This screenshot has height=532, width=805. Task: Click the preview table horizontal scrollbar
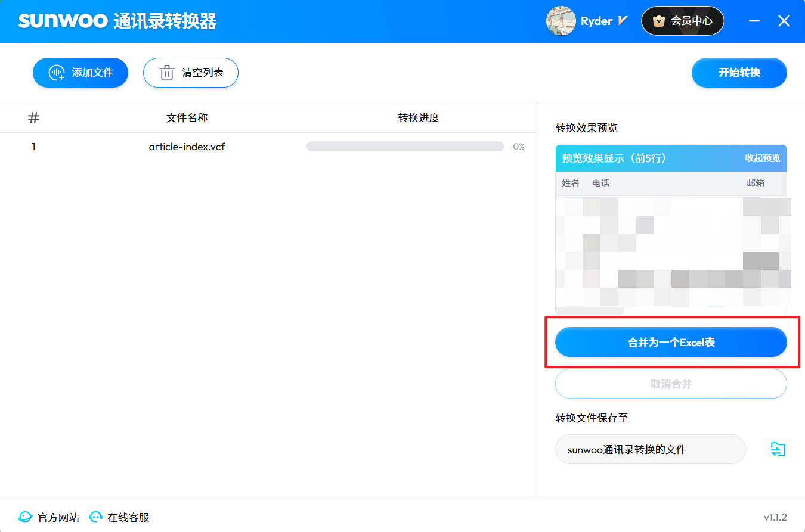[590, 310]
